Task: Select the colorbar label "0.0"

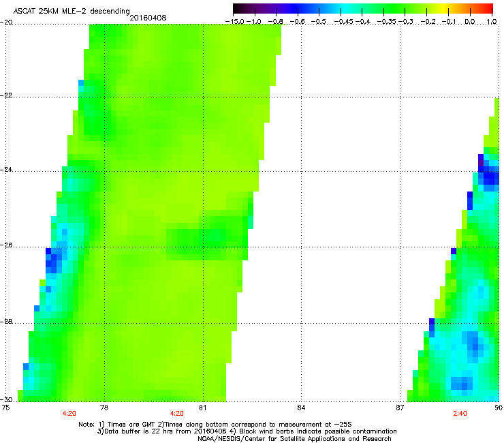Action: 470,22
